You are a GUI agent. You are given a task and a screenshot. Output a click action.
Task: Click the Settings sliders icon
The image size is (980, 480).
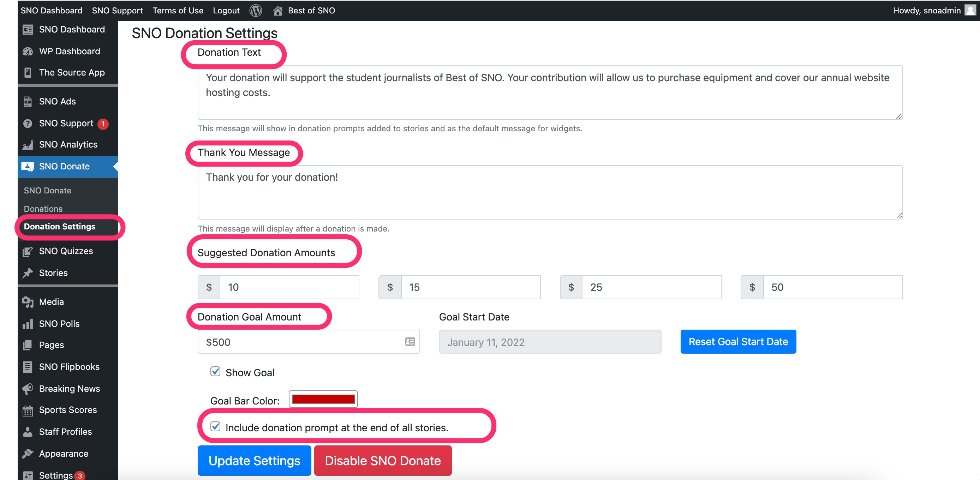click(28, 475)
